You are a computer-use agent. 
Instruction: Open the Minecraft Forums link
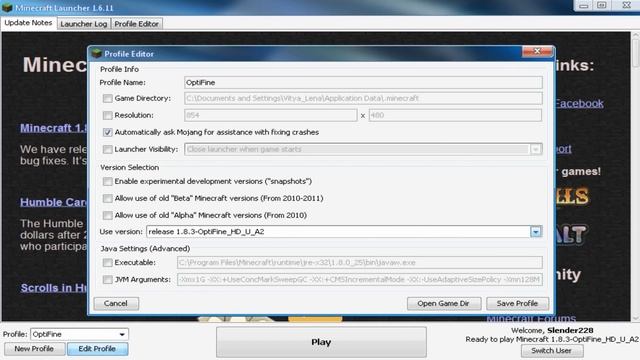click(x=531, y=318)
